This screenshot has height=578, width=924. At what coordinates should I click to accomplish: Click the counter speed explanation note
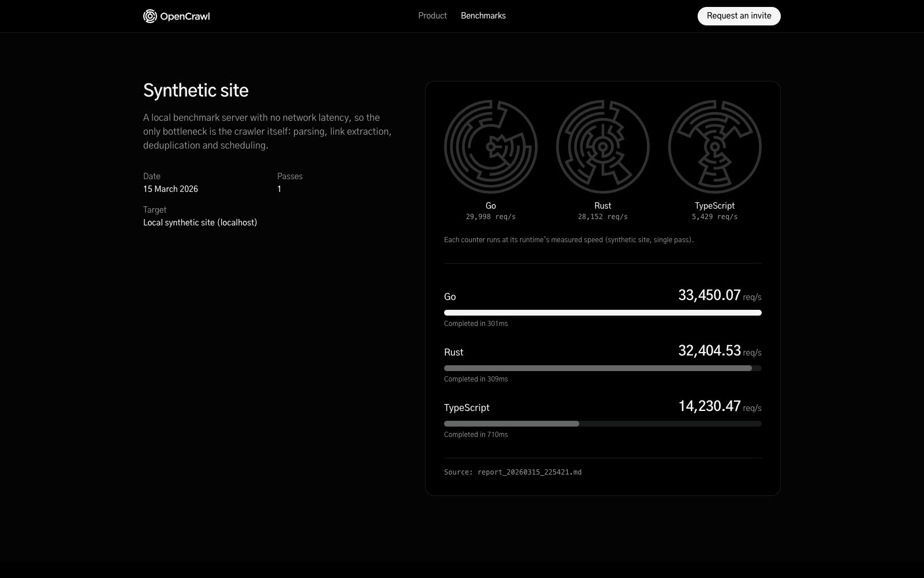tap(569, 240)
